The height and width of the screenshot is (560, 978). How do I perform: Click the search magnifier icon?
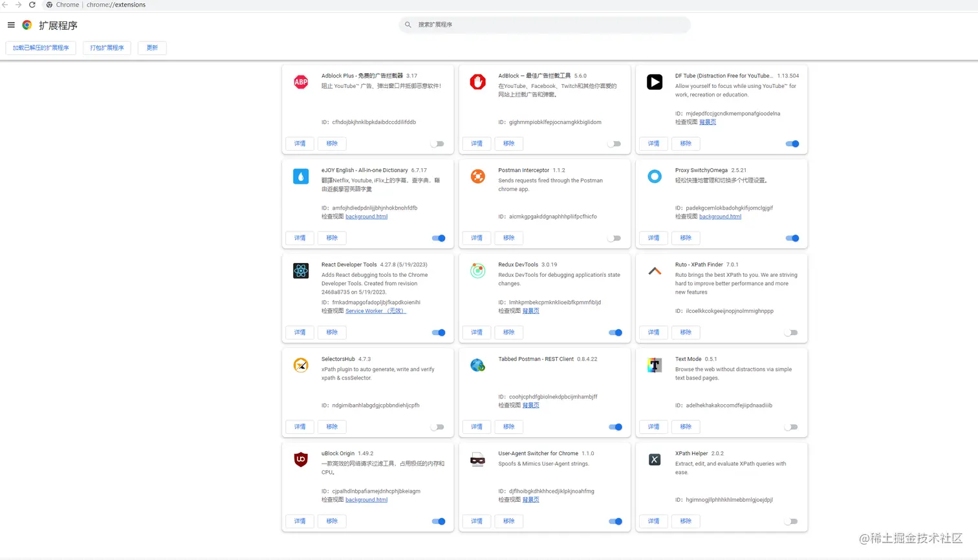[x=408, y=25]
